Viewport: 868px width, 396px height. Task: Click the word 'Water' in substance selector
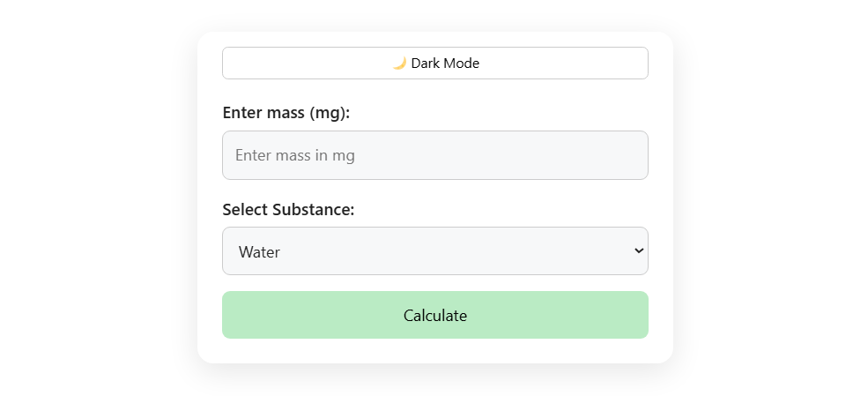pos(259,252)
